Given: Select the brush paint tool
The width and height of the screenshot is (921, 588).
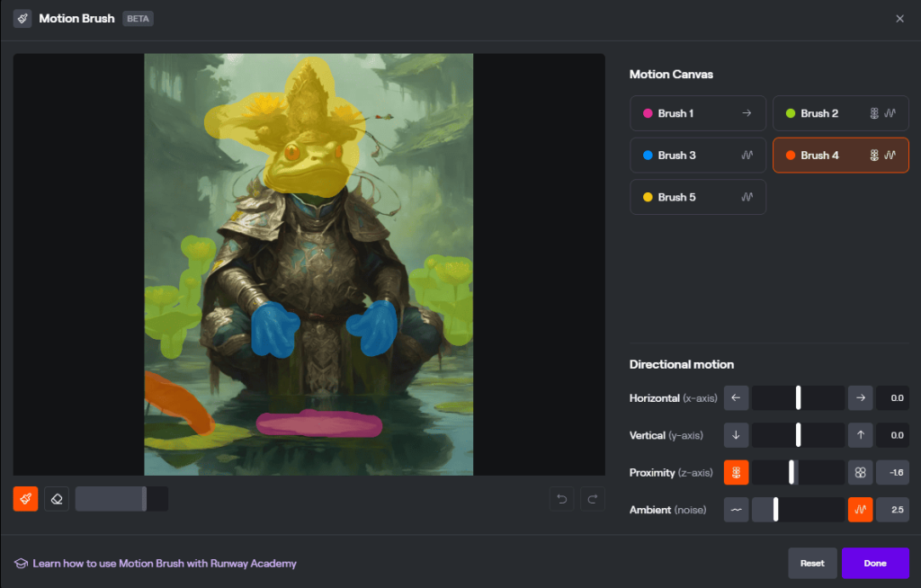Looking at the screenshot, I should point(26,499).
